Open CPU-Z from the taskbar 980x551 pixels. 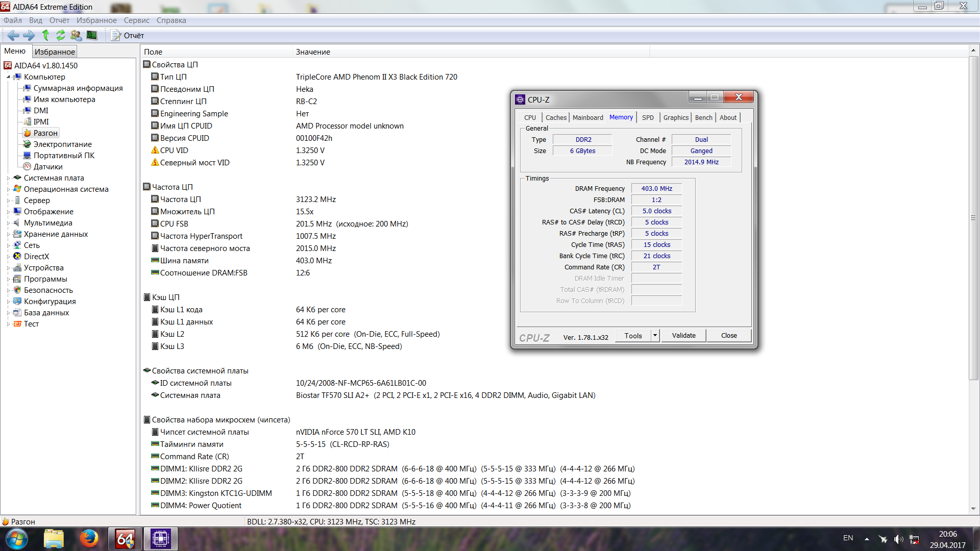coord(160,539)
